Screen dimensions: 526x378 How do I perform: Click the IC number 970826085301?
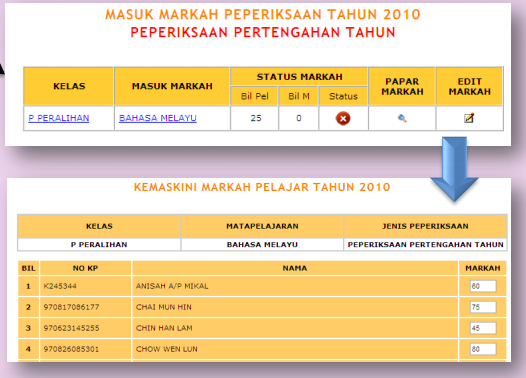(x=71, y=349)
